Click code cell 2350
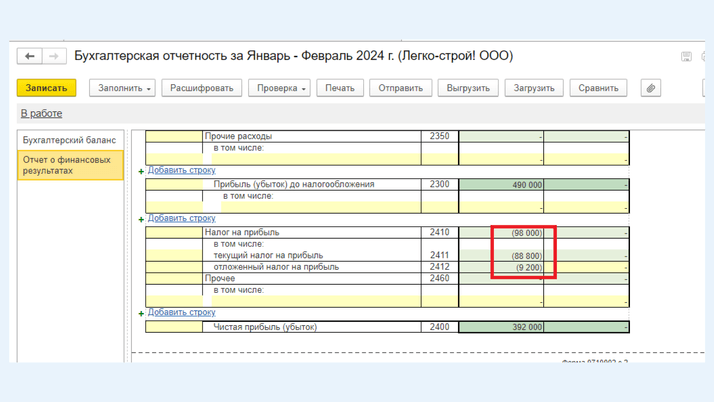The height and width of the screenshot is (402, 714). [439, 136]
